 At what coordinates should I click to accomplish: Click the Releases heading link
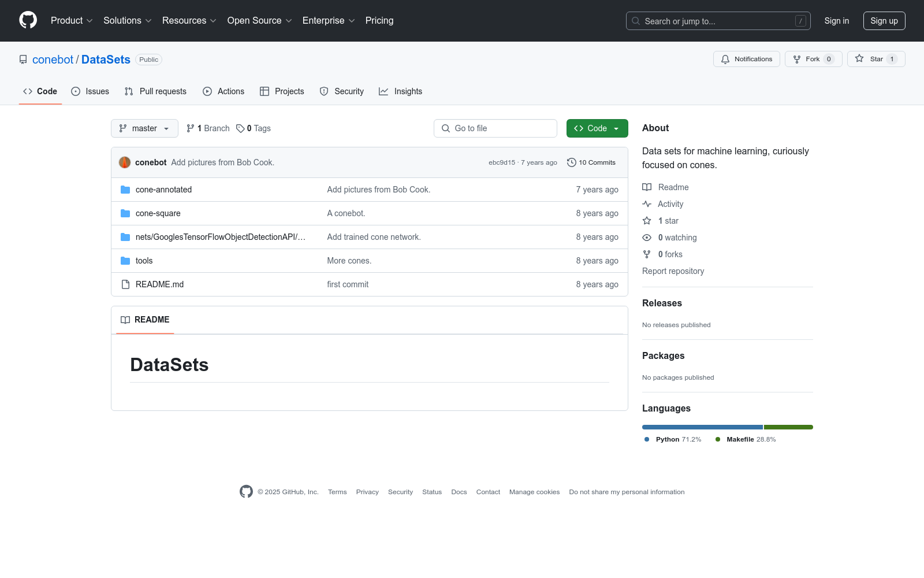pos(662,303)
